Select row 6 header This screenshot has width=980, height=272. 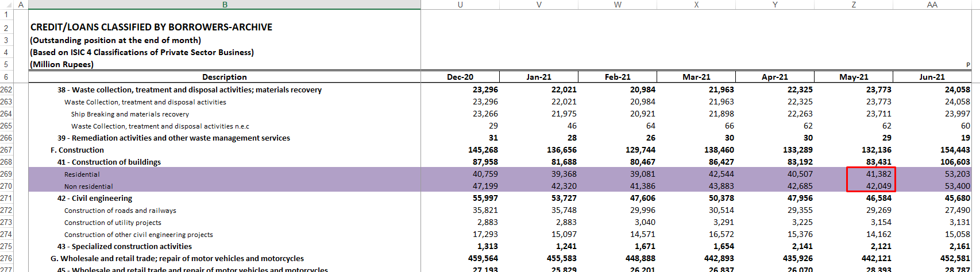tap(6, 77)
